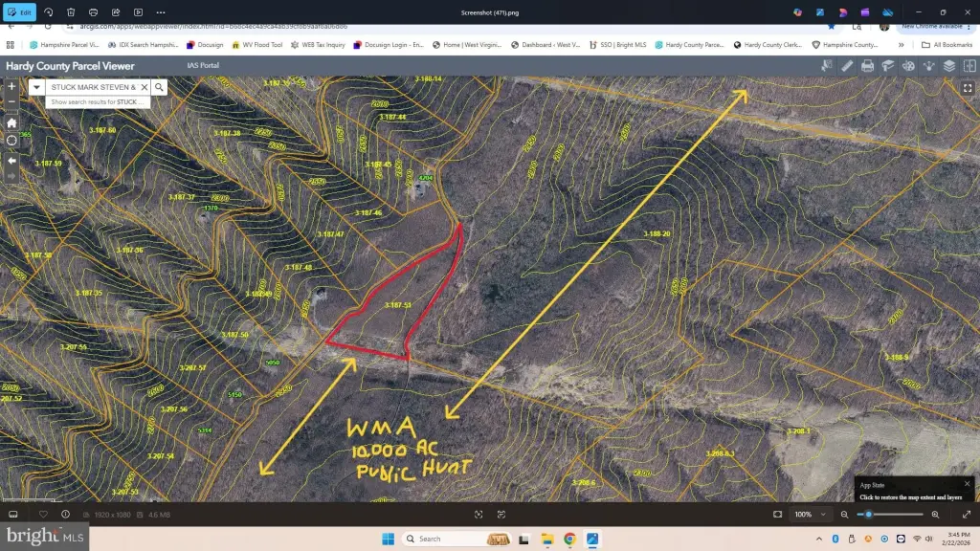Click the Edit button in photo viewer
980x551 pixels.
click(20, 12)
